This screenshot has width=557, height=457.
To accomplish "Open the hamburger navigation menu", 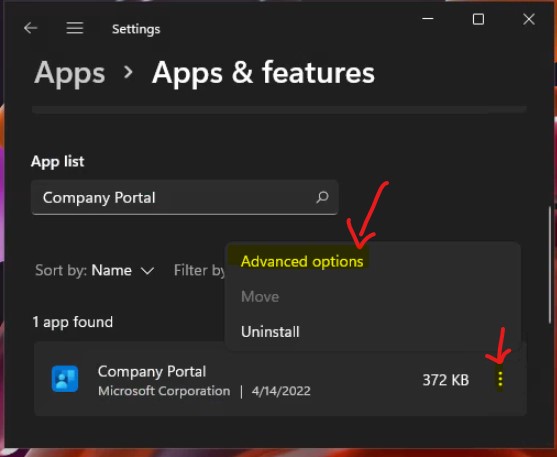I will [75, 28].
